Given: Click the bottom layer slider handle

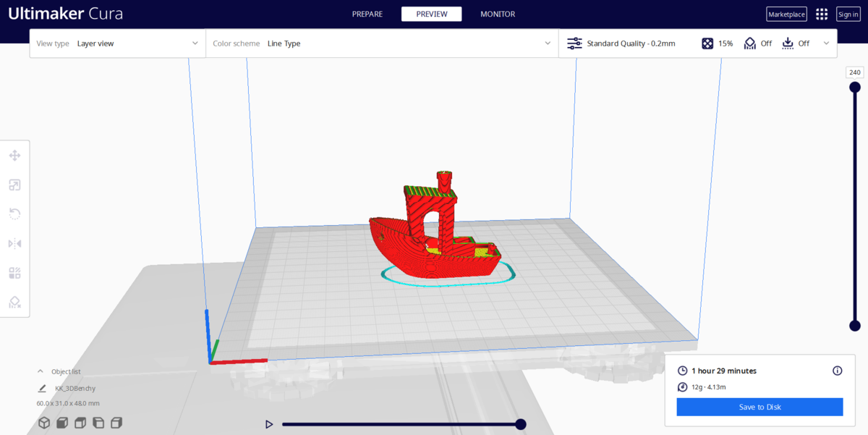Looking at the screenshot, I should tap(854, 326).
